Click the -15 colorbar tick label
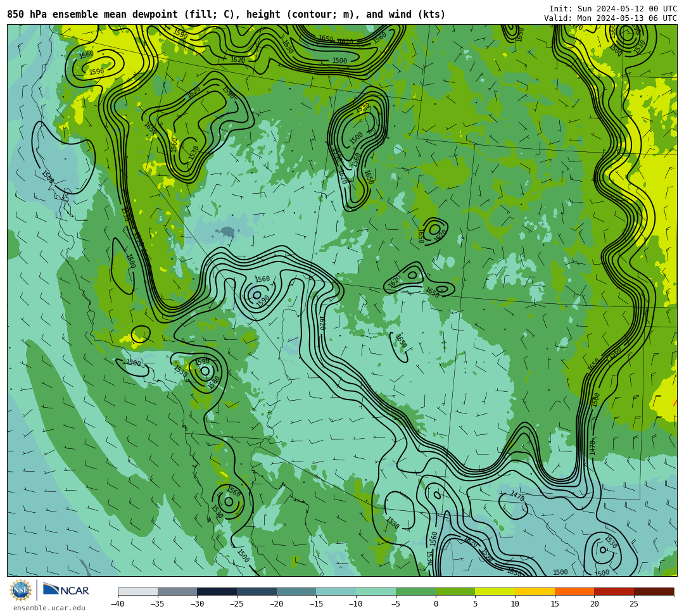 (x=316, y=604)
